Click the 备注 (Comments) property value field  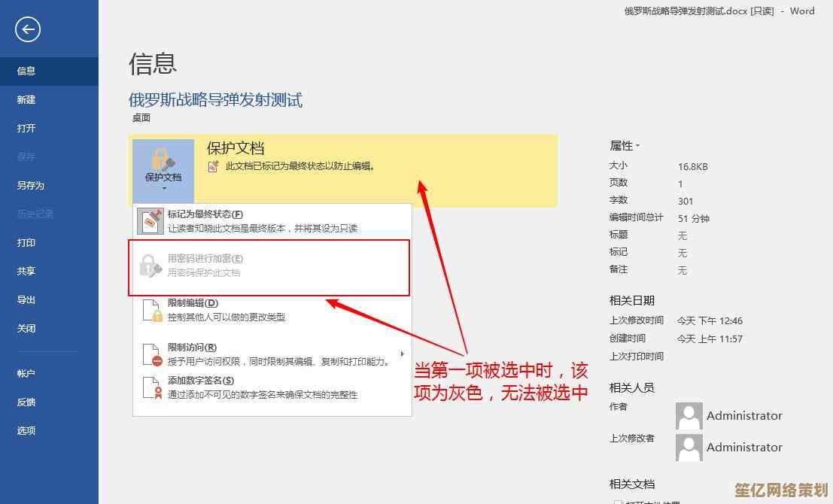[683, 270]
